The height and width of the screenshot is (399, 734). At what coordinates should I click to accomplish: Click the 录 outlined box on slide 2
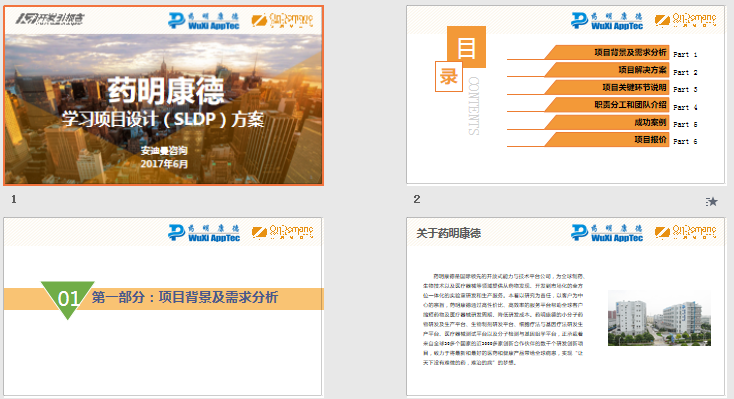(x=449, y=76)
